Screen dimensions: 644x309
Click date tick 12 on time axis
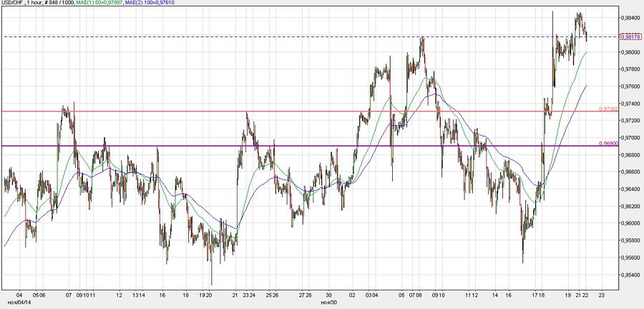[x=119, y=295]
